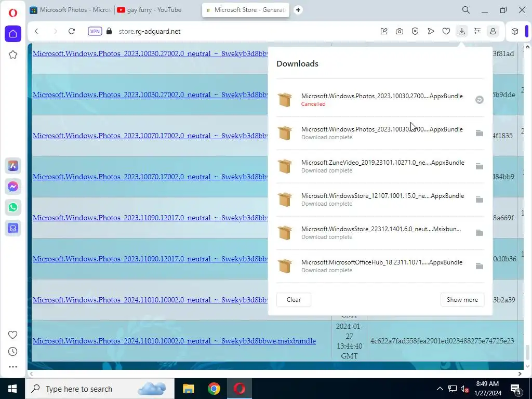This screenshot has width=532, height=399.
Task: Clear the downloads list
Action: coord(294,300)
